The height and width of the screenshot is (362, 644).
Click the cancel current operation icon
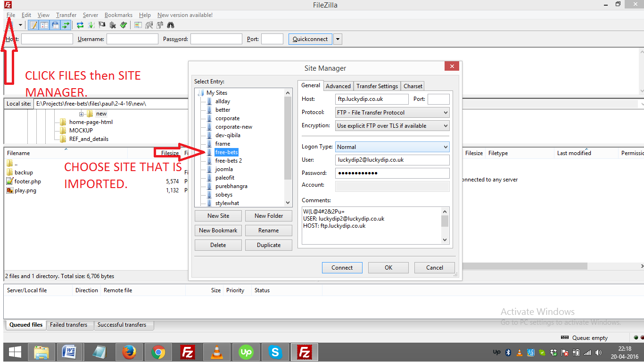102,25
